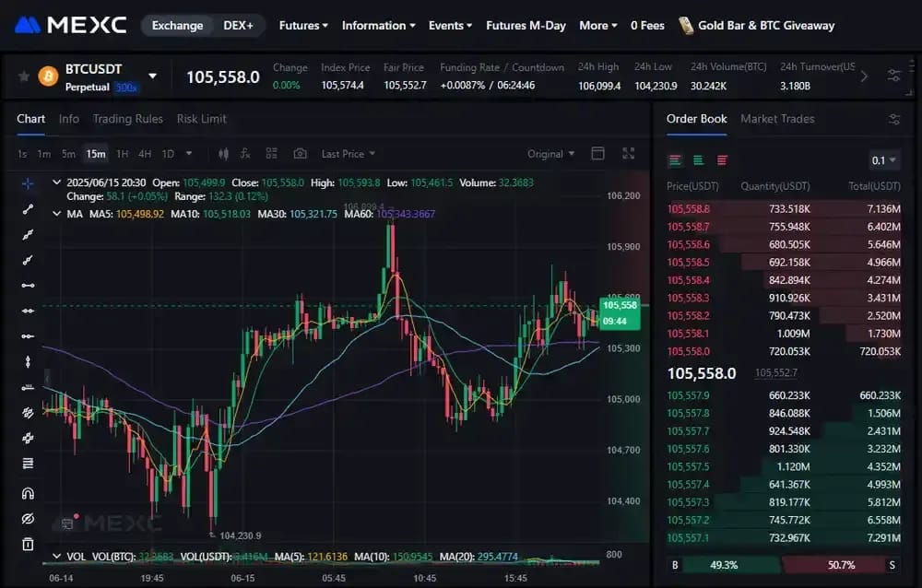This screenshot has width=922, height=588.
Task: Open the candlestick chart type selector
Action: [223, 154]
